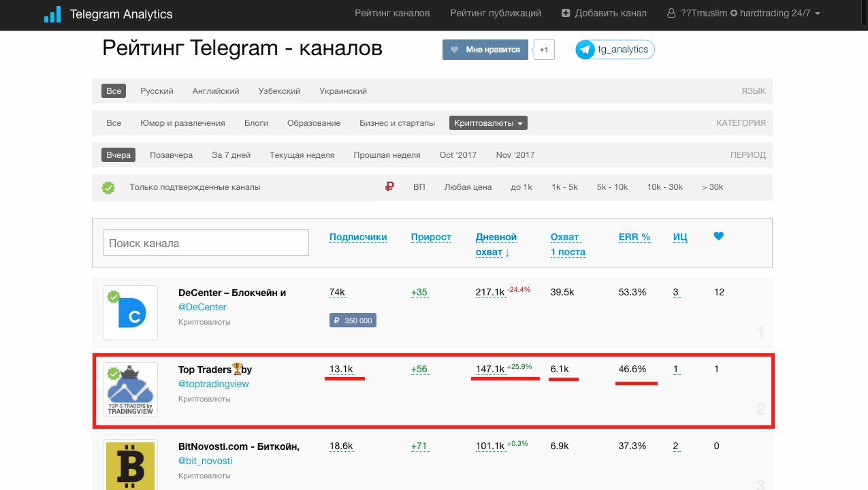Select Бизнес и стартапы category
This screenshot has height=490, width=868.
pyautogui.click(x=398, y=123)
